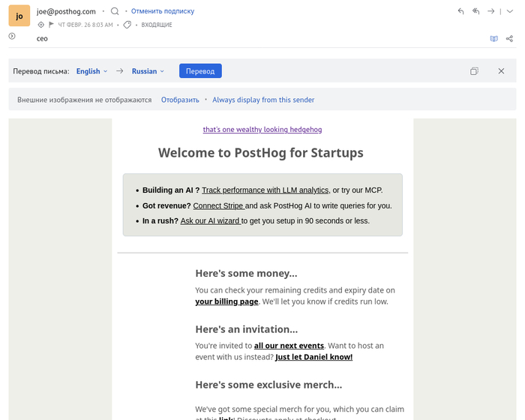Expand message details arrow left of ceo

pyautogui.click(x=12, y=36)
